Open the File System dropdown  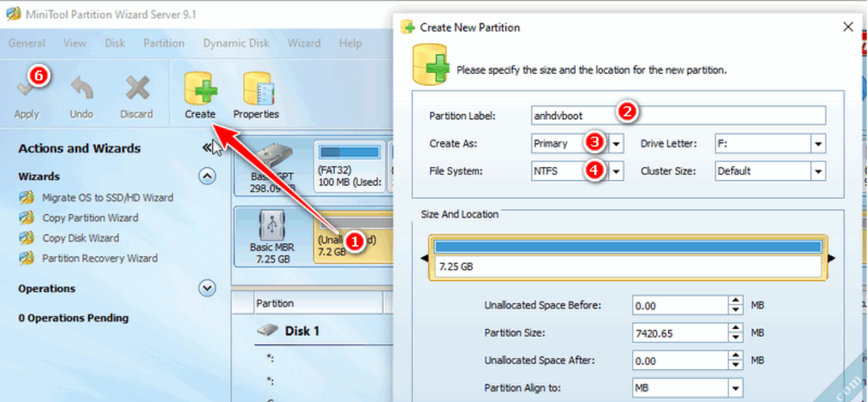[617, 171]
